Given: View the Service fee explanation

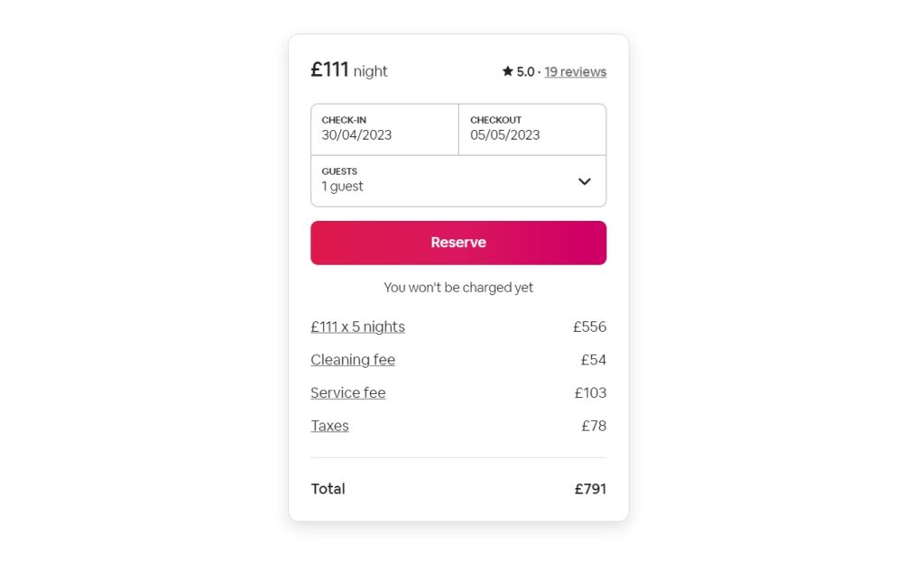Looking at the screenshot, I should 347,392.
